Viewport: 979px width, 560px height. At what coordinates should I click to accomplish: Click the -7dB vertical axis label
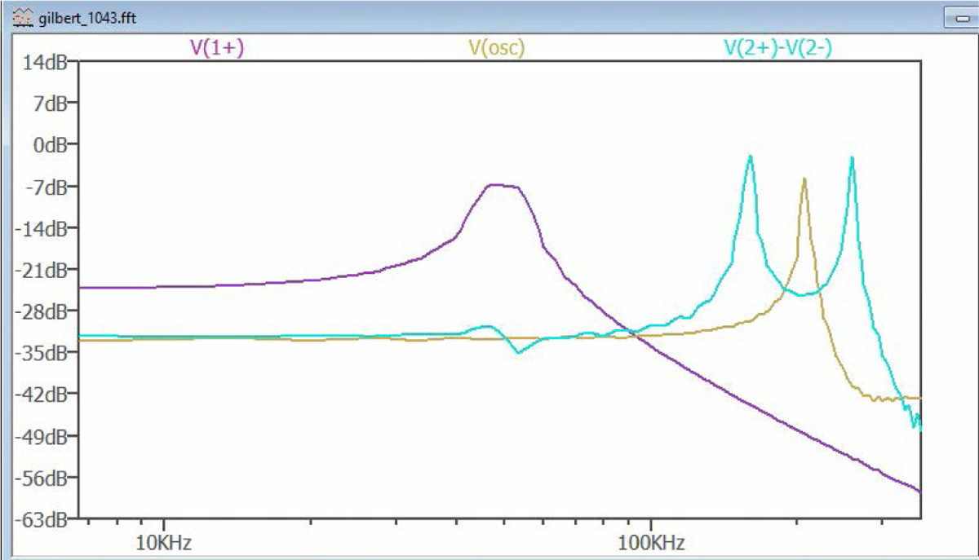coord(50,187)
